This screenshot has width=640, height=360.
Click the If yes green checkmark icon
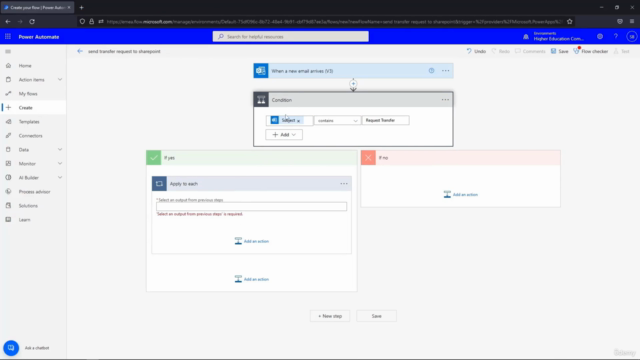(x=153, y=158)
